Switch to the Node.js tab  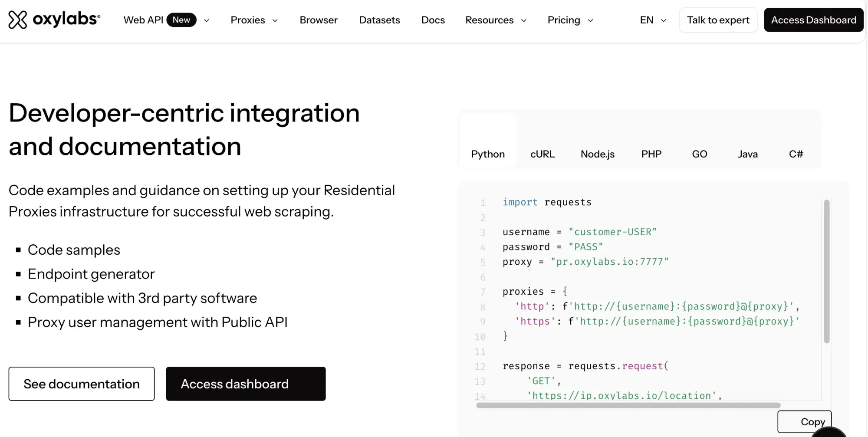coord(598,154)
